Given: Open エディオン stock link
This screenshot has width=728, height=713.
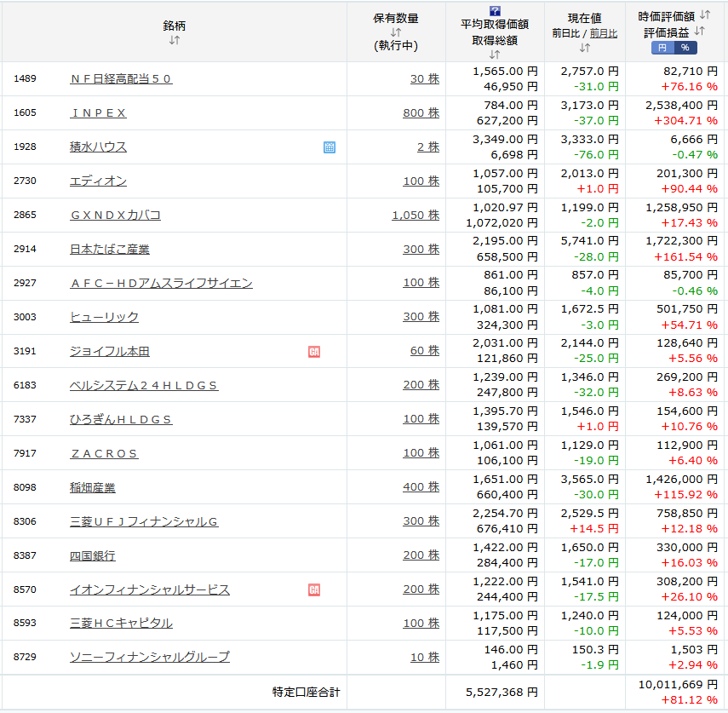Looking at the screenshot, I should point(98,181).
